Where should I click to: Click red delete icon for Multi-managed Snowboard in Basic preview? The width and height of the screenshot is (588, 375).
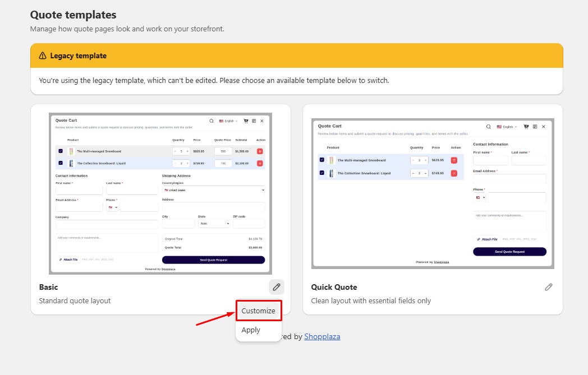coord(260,151)
